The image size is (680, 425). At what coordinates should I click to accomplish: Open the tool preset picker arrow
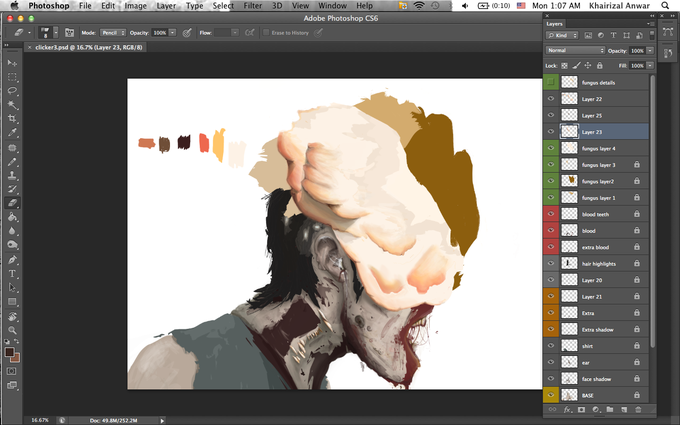coord(29,33)
